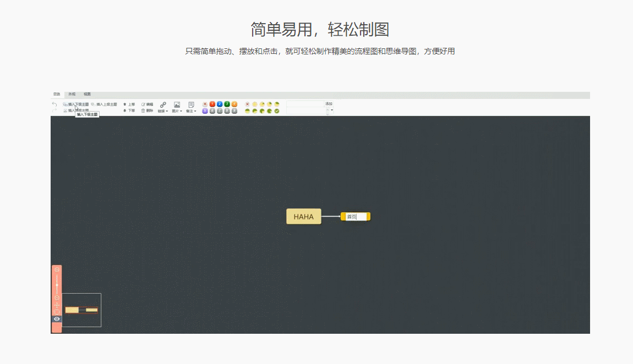Select the HAHA root node
Image resolution: width=633 pixels, height=364 pixels.
coord(304,217)
